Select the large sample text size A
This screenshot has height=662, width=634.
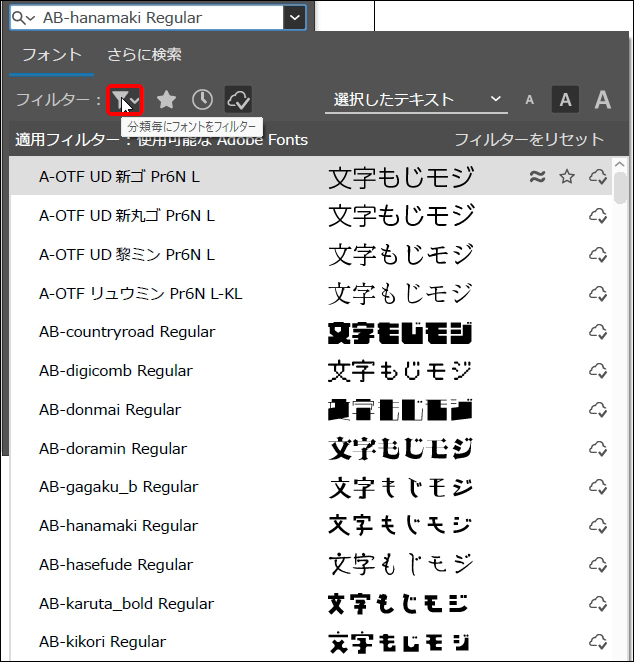602,100
